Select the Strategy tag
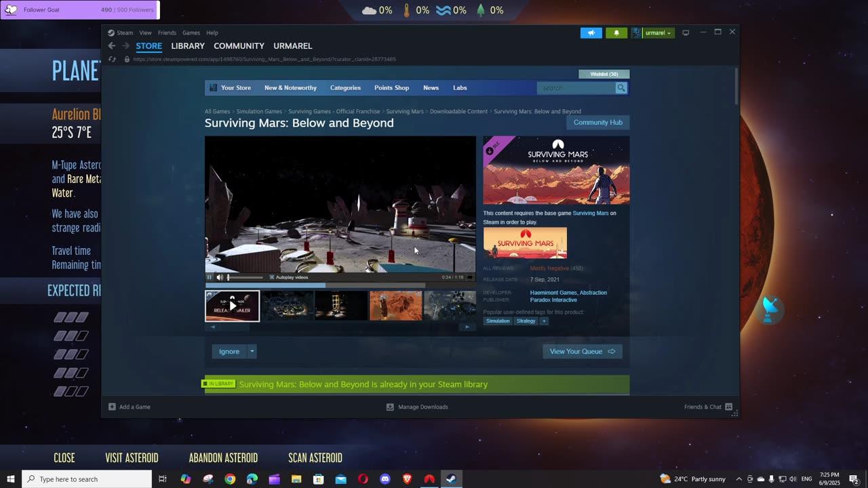This screenshot has width=868, height=488. point(526,321)
